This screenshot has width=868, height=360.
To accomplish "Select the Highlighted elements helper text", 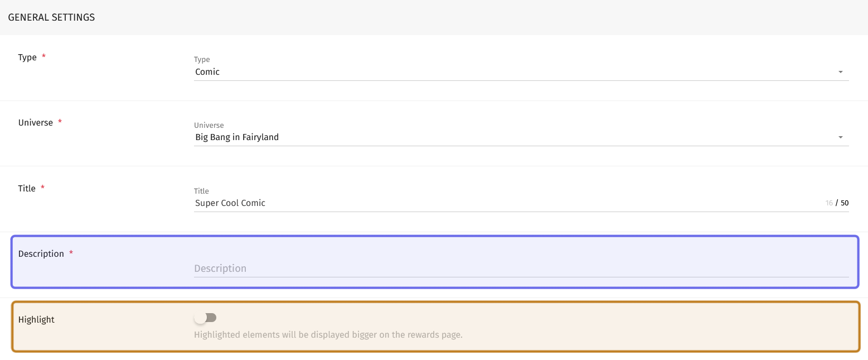I will [328, 335].
